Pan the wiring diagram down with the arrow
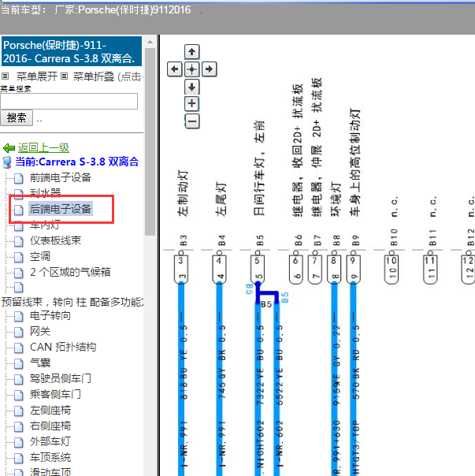The width and height of the screenshot is (475, 476). [x=192, y=87]
